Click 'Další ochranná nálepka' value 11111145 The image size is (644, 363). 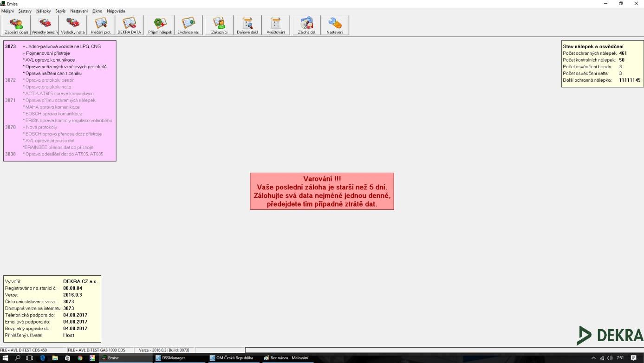pos(630,80)
